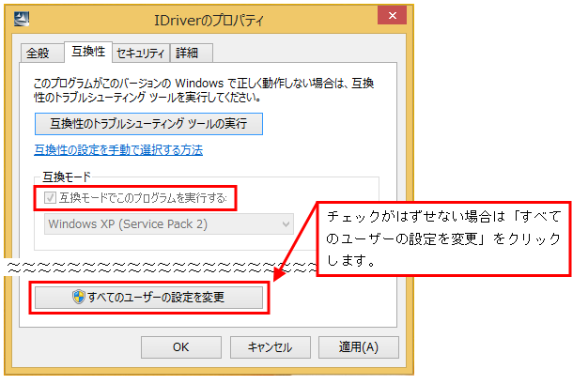
Task: Click the キャンセル button
Action: click(x=270, y=347)
